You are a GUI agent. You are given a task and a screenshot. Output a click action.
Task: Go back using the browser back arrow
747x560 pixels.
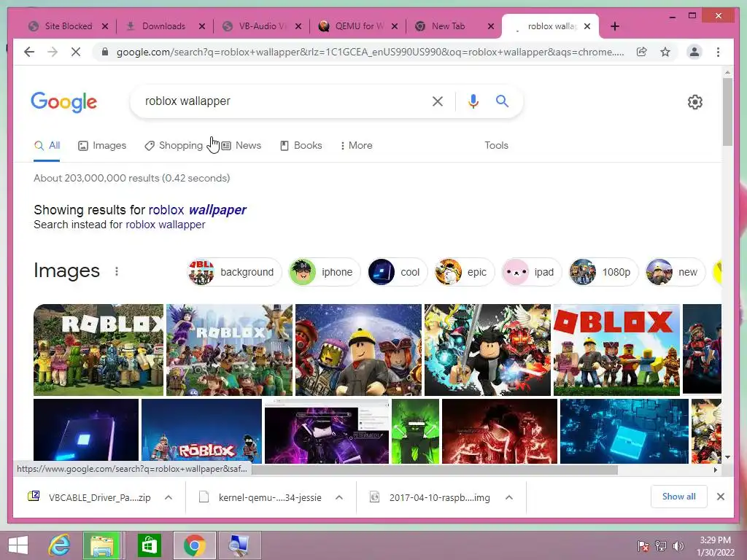click(x=29, y=52)
